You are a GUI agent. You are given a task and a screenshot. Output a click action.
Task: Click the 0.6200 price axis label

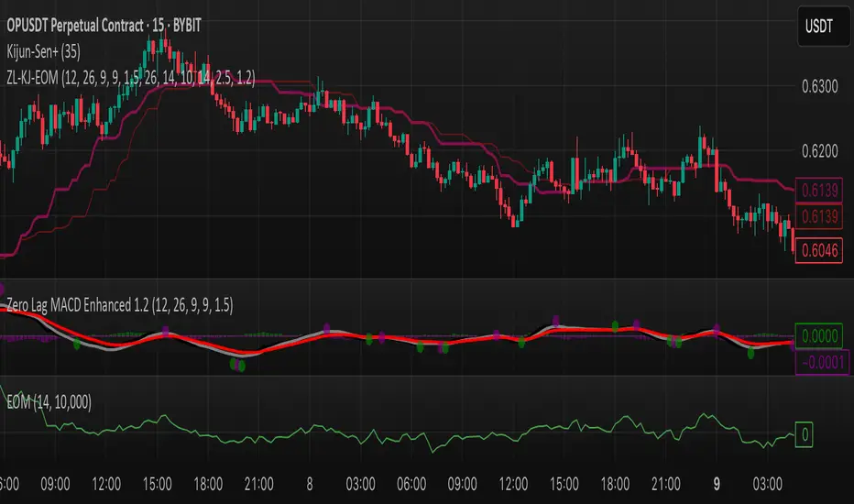pyautogui.click(x=820, y=151)
